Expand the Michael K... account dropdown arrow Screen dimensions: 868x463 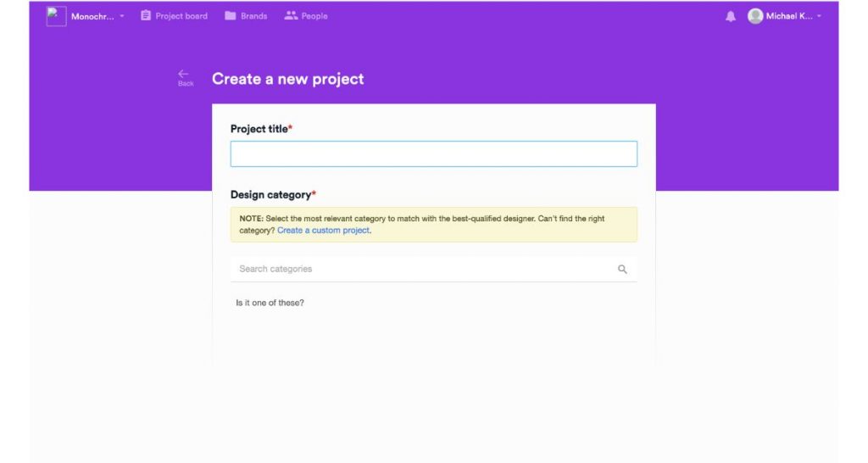tap(820, 16)
